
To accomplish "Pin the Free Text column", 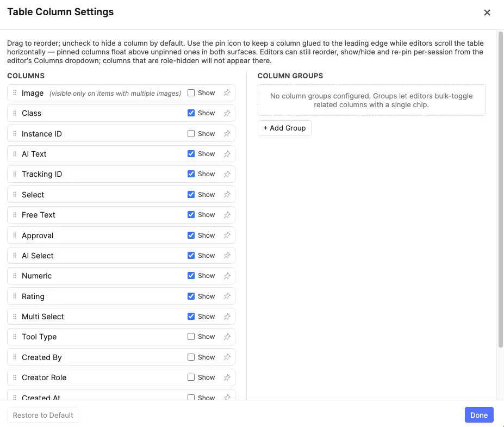I will click(227, 215).
